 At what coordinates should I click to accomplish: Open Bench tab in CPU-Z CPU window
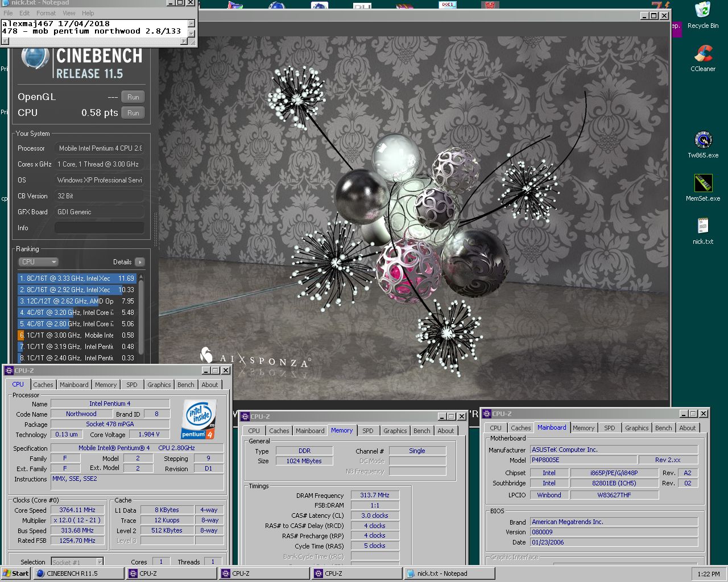tap(186, 385)
